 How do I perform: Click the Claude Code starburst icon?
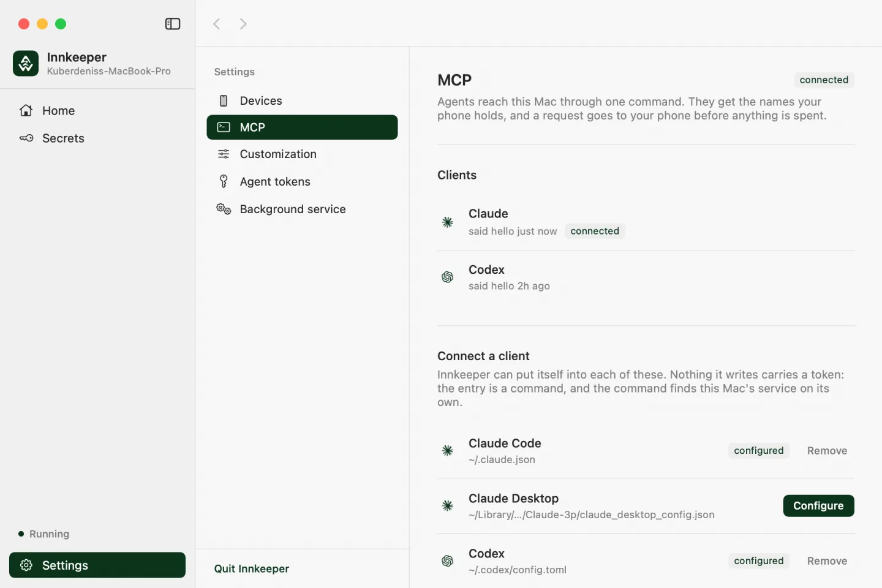point(448,451)
